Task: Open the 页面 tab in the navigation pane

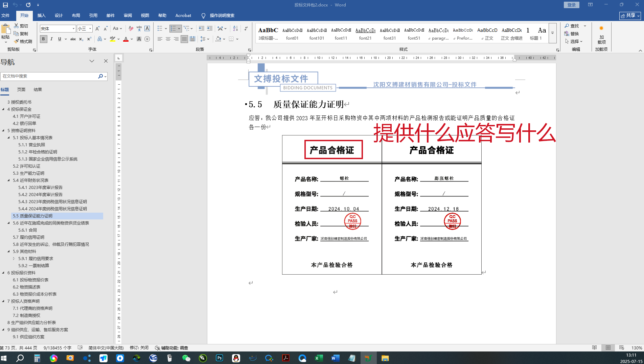Action: [21, 90]
